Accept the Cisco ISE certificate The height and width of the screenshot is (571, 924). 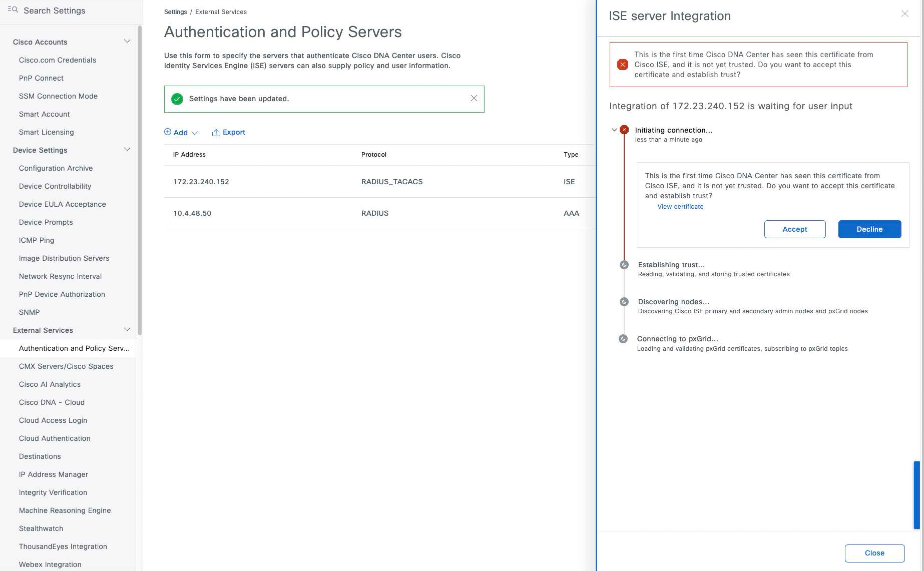pos(794,229)
